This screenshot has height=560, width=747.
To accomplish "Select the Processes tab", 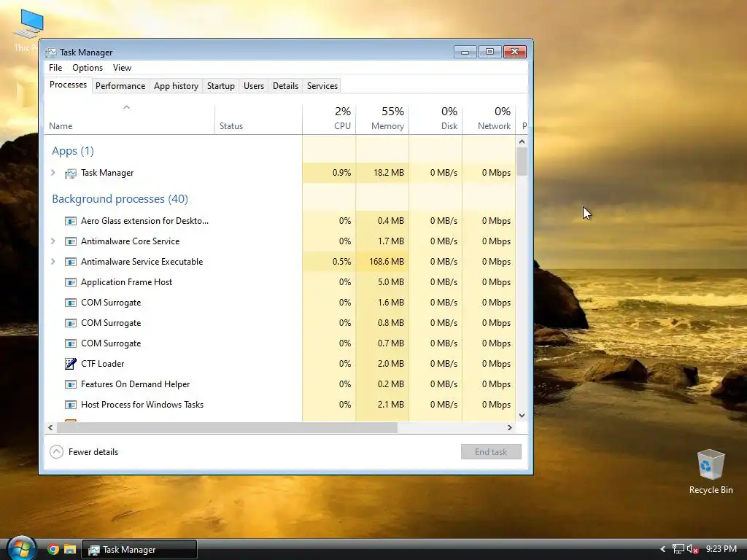I will pos(68,85).
